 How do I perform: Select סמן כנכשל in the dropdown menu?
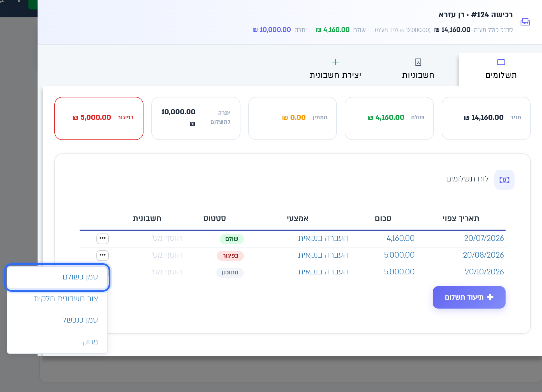[x=57, y=320]
